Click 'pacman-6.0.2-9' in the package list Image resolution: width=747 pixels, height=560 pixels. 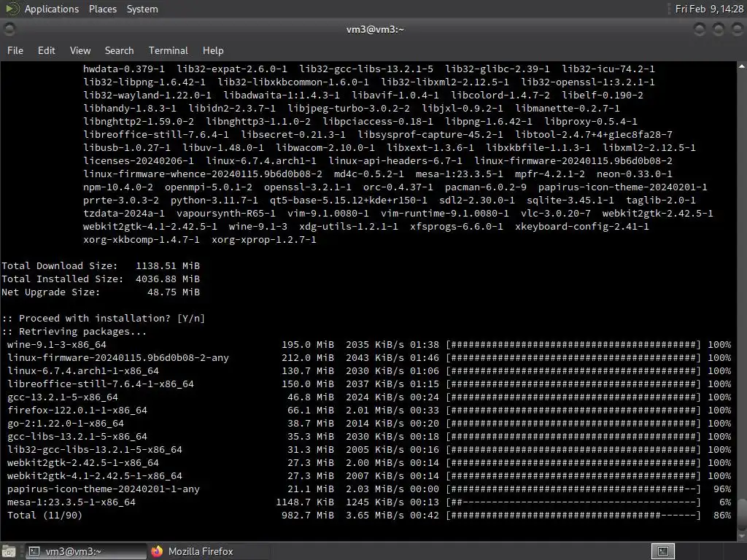[486, 187]
